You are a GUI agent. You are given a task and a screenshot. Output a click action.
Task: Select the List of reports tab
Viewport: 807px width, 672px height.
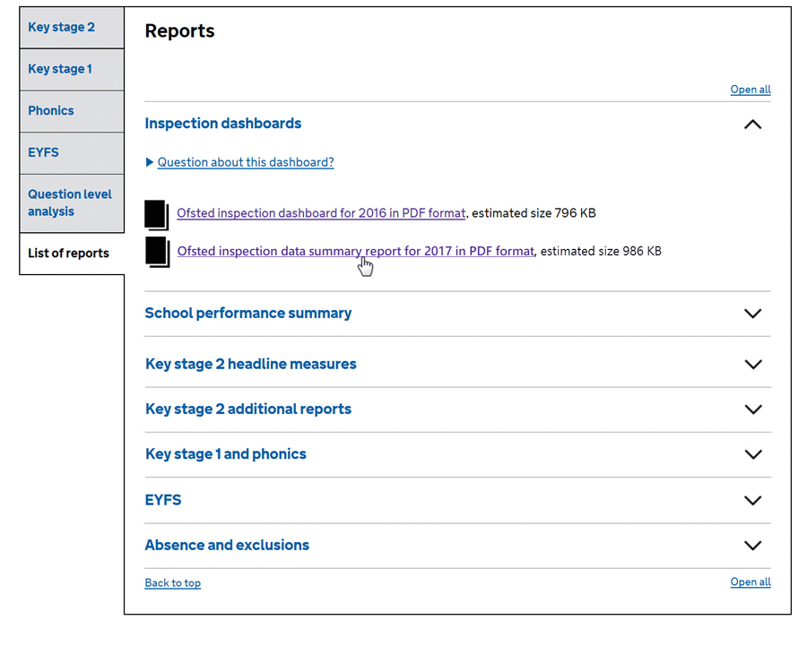coord(72,254)
